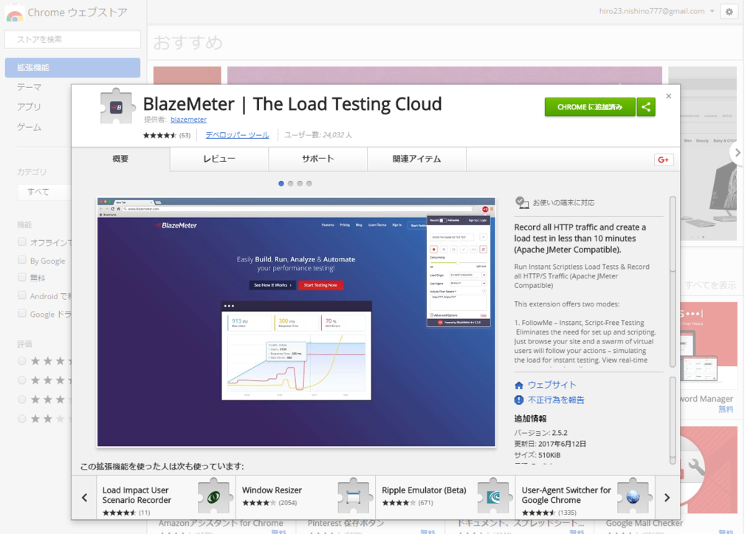This screenshot has width=756, height=534.
Task: Select the two-star rating radio button
Action: point(21,419)
